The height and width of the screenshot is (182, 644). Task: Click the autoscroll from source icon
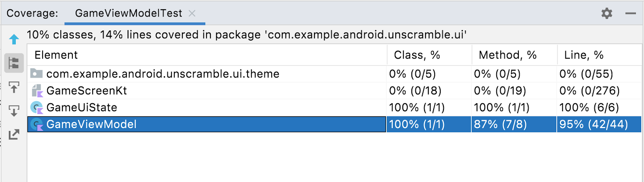[14, 110]
